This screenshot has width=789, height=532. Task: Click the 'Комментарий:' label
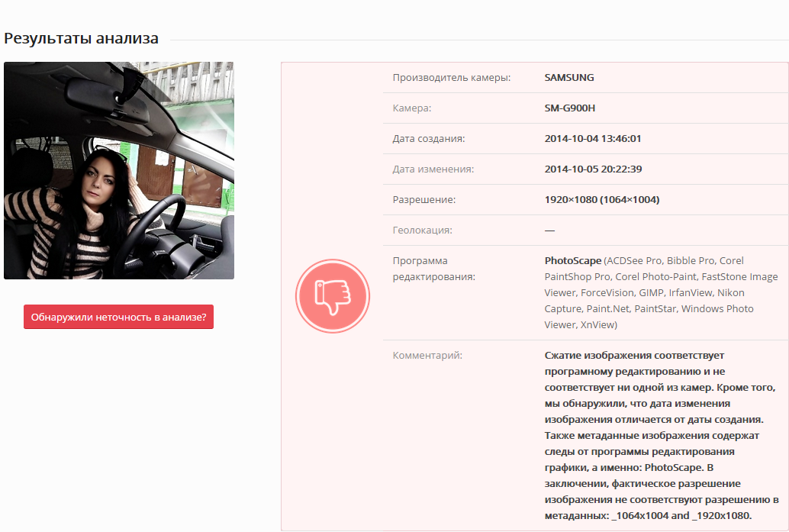(427, 356)
